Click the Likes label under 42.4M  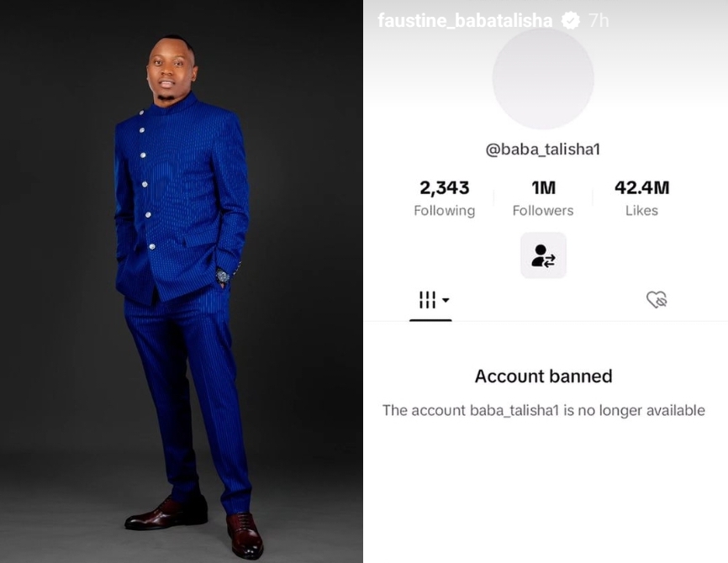point(641,211)
